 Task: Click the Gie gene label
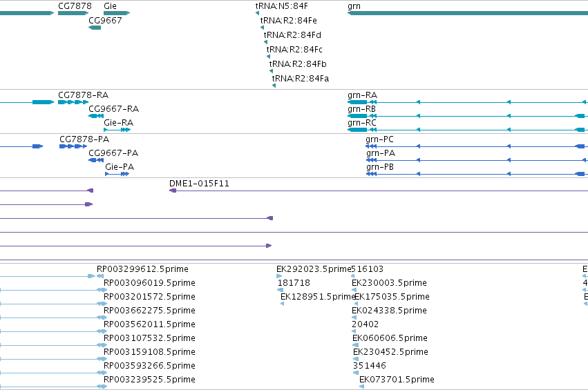click(x=110, y=6)
